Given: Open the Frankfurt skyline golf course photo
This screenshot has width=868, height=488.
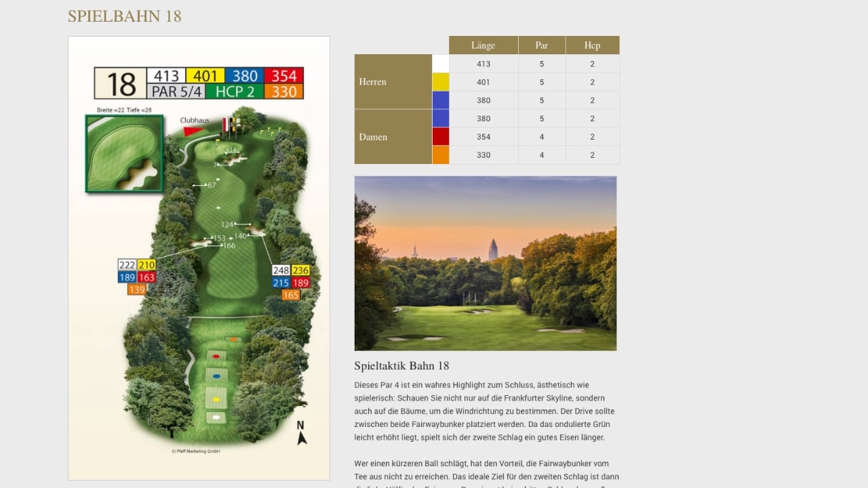Looking at the screenshot, I should 486,263.
